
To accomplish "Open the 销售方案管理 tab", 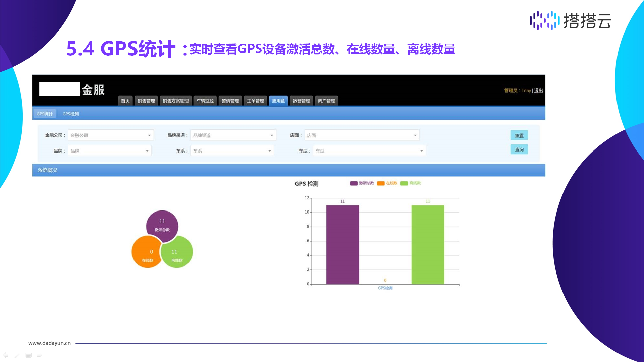I will click(176, 101).
